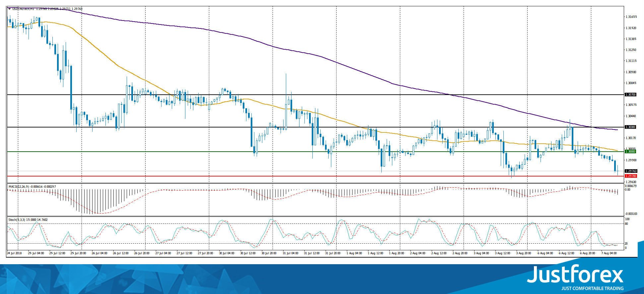The width and height of the screenshot is (644, 294).
Task: Click the 1.30700 horizontal line price tag
Action: 631,95
